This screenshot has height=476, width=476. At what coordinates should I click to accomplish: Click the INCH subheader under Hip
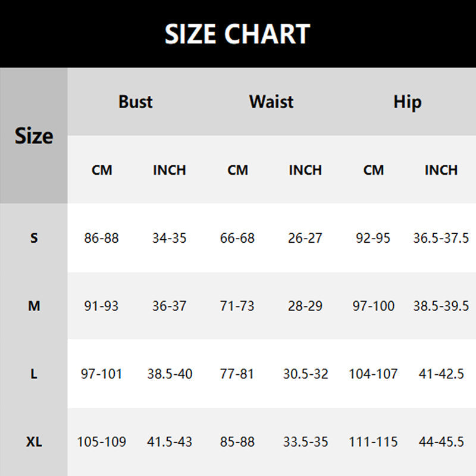[441, 170]
